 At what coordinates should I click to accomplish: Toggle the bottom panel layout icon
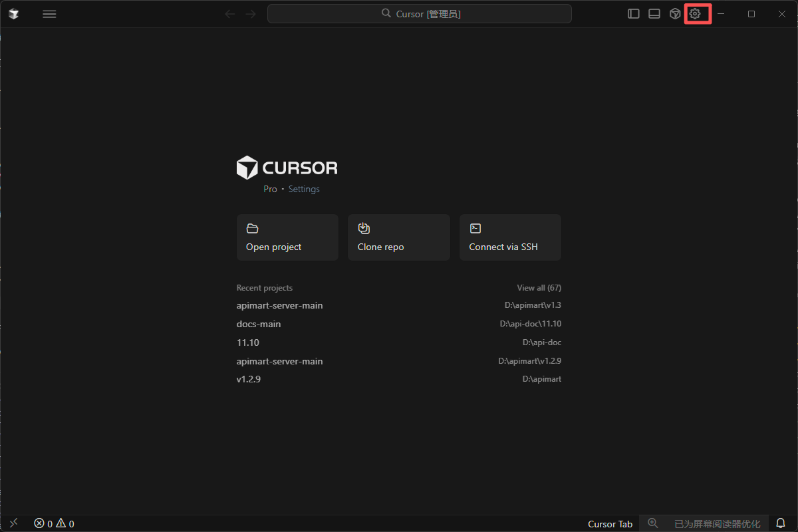(654, 13)
